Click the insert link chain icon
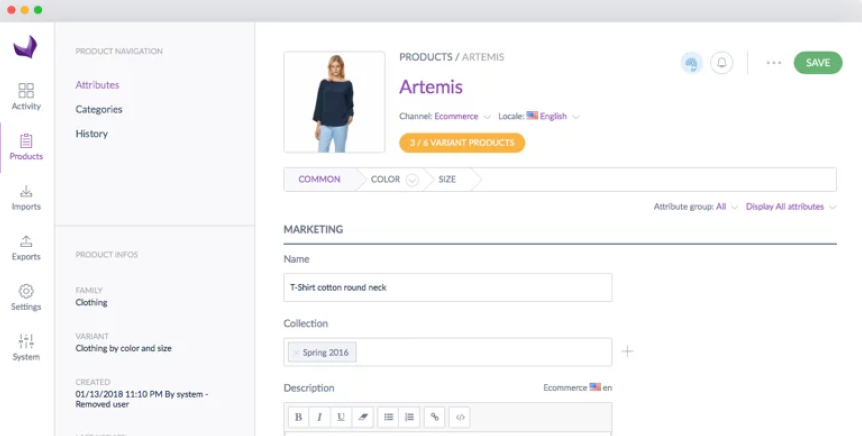The image size is (862, 436). point(434,417)
